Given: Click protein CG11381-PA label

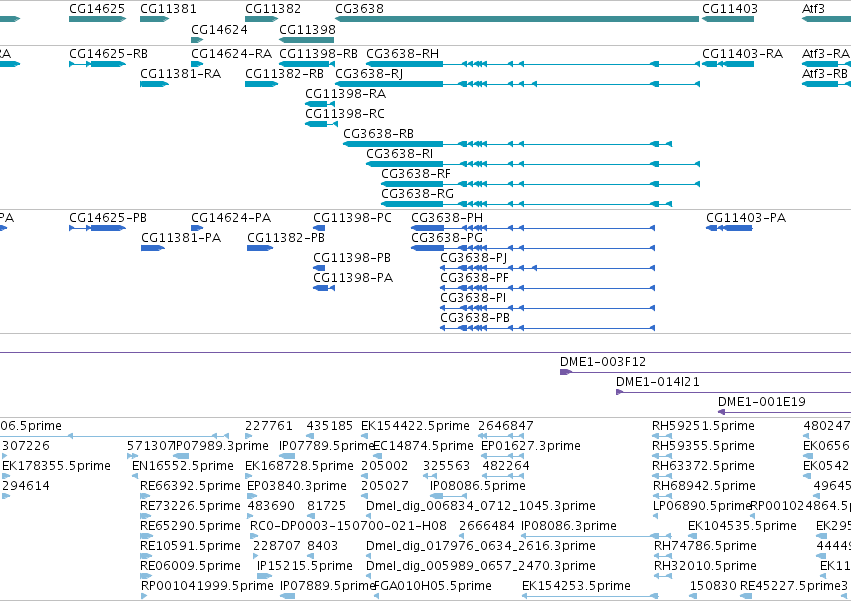Looking at the screenshot, I should tap(181, 238).
